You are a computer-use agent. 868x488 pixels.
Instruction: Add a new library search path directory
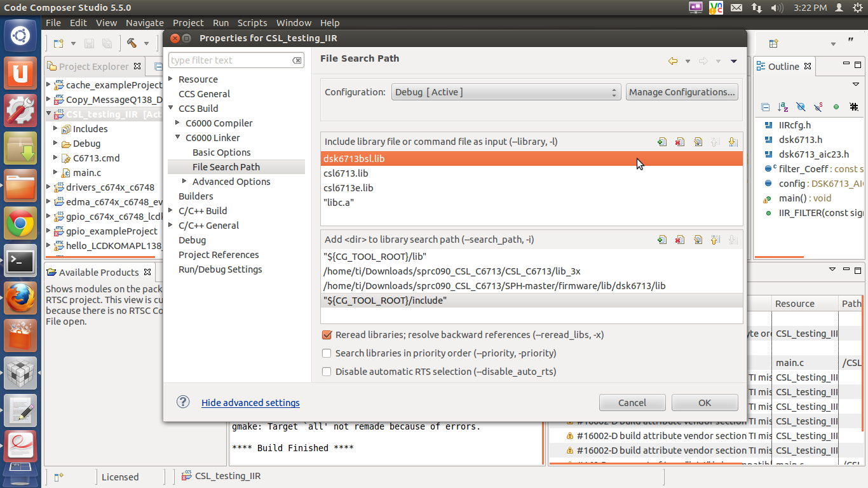(x=662, y=240)
